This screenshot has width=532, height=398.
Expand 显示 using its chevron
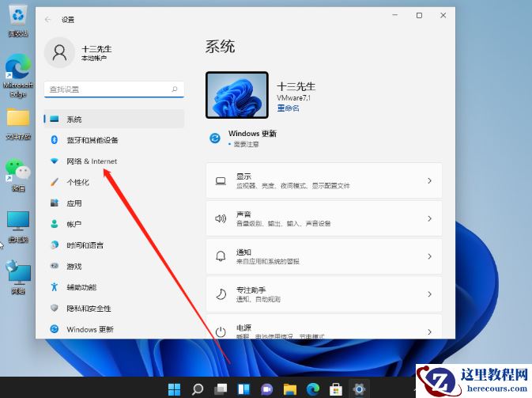[429, 180]
